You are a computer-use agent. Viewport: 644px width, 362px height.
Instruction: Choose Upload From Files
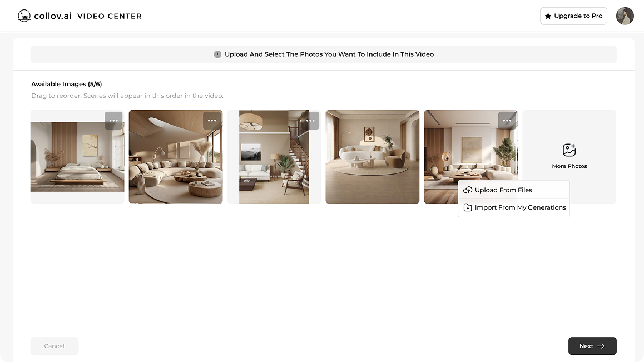(x=514, y=190)
